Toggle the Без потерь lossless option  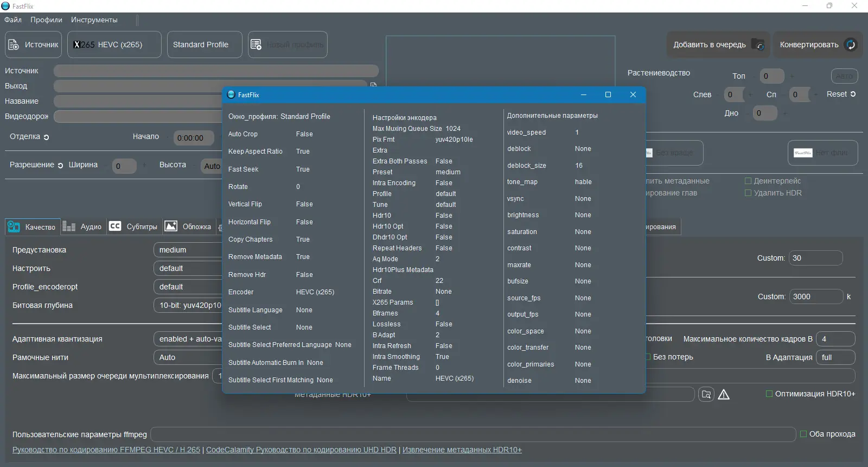(647, 357)
